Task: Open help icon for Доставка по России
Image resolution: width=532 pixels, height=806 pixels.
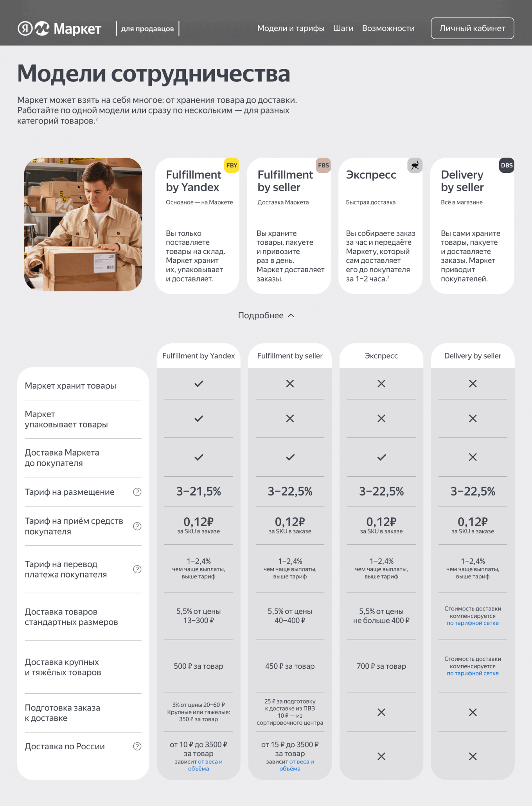Action: click(137, 747)
